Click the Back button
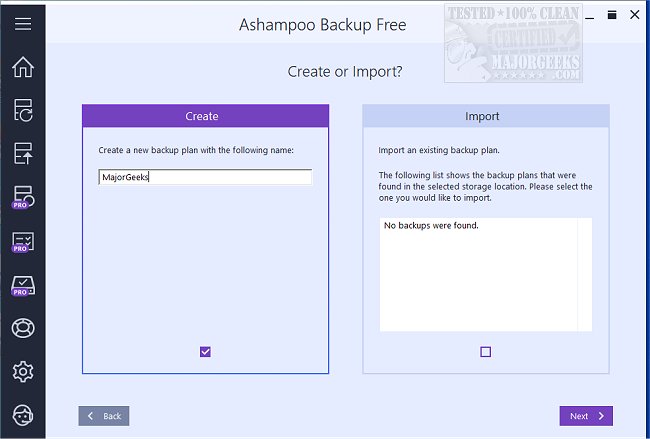The height and width of the screenshot is (439, 650). click(104, 416)
